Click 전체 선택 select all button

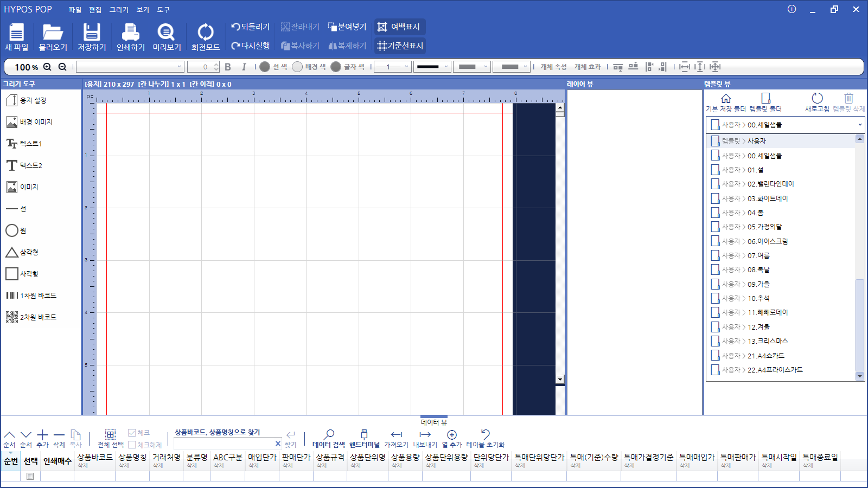(x=111, y=438)
